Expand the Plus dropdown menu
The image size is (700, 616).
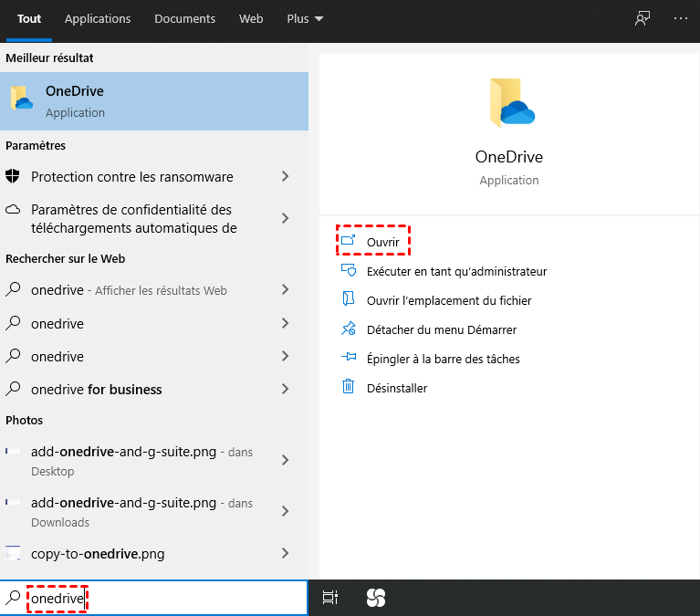click(305, 18)
